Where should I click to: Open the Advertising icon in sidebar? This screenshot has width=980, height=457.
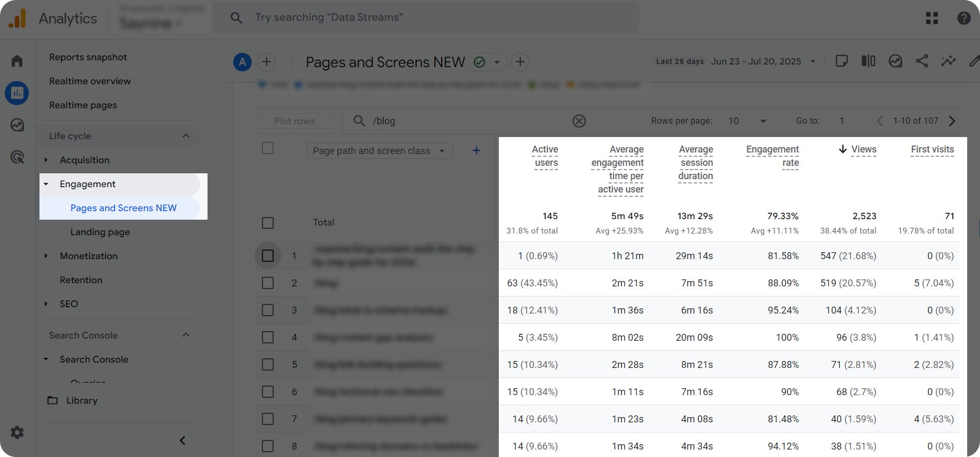pos(17,157)
